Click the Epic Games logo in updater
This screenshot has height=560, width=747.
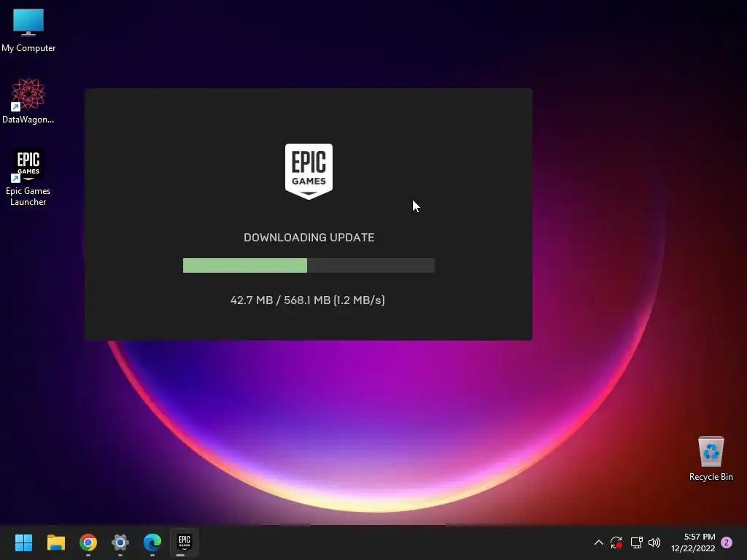tap(309, 171)
